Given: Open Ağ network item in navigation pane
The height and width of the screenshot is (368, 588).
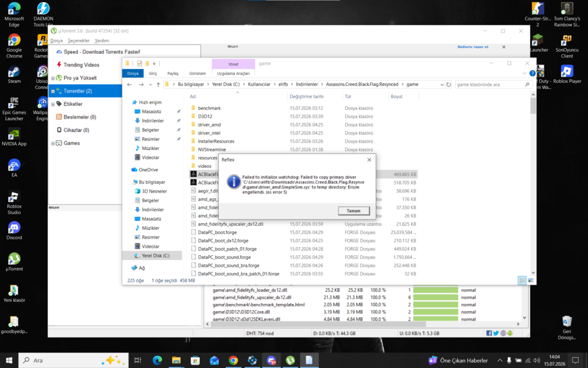Looking at the screenshot, I should [x=141, y=268].
